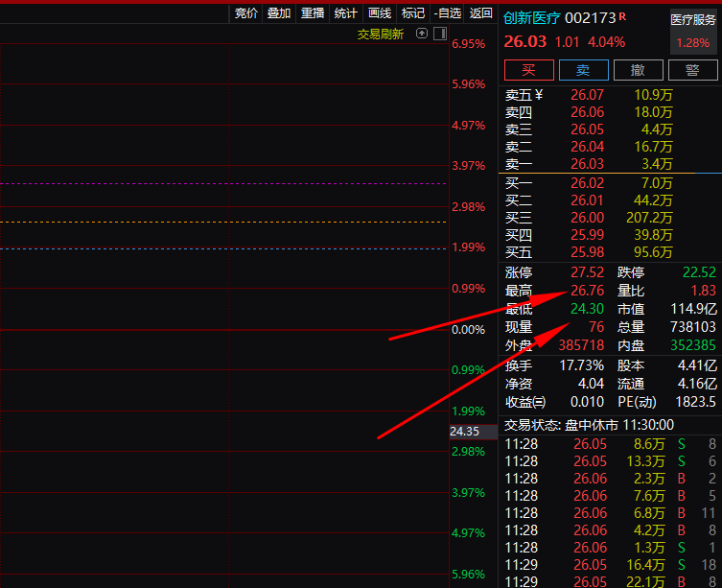Image resolution: width=722 pixels, height=588 pixels.
Task: Click the blue 卖 sell button
Action: [583, 70]
